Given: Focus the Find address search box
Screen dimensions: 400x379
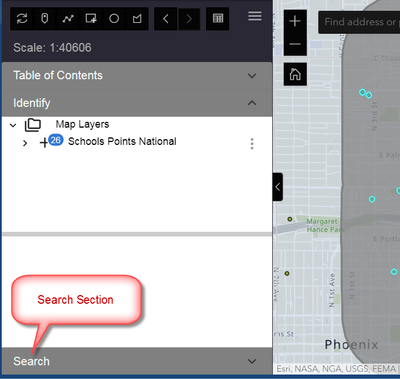Looking at the screenshot, I should tap(359, 22).
